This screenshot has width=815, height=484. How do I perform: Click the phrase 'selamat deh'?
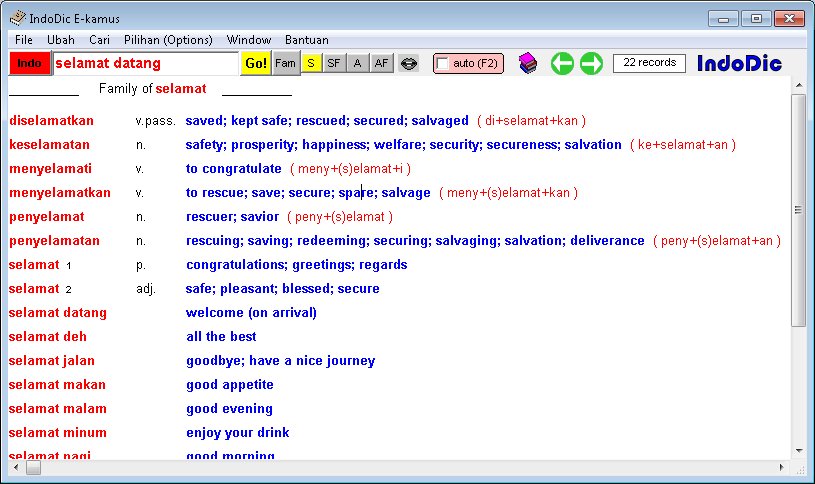48,337
